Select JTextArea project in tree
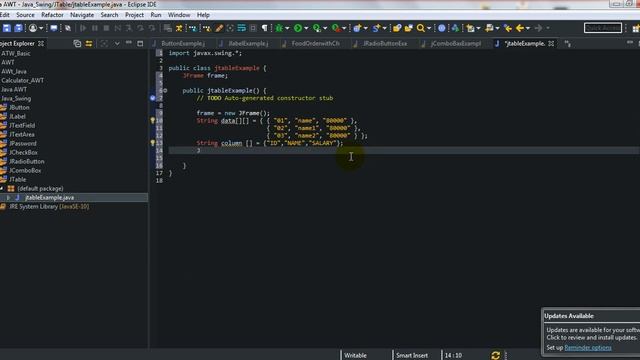This screenshot has height=360, width=640. pos(22,134)
